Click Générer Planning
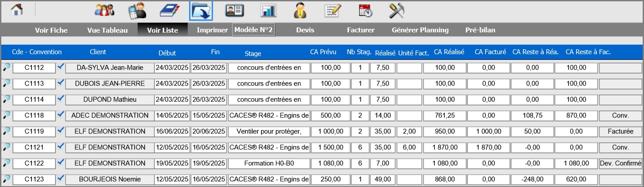Image resolution: width=644 pixels, height=187 pixels. [420, 30]
